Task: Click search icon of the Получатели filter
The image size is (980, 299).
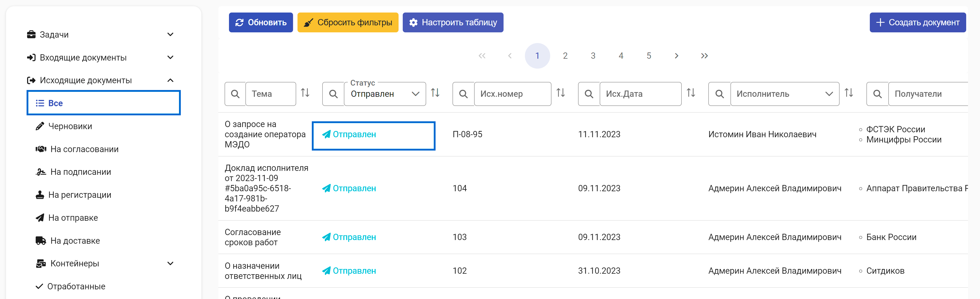Action: pyautogui.click(x=877, y=94)
